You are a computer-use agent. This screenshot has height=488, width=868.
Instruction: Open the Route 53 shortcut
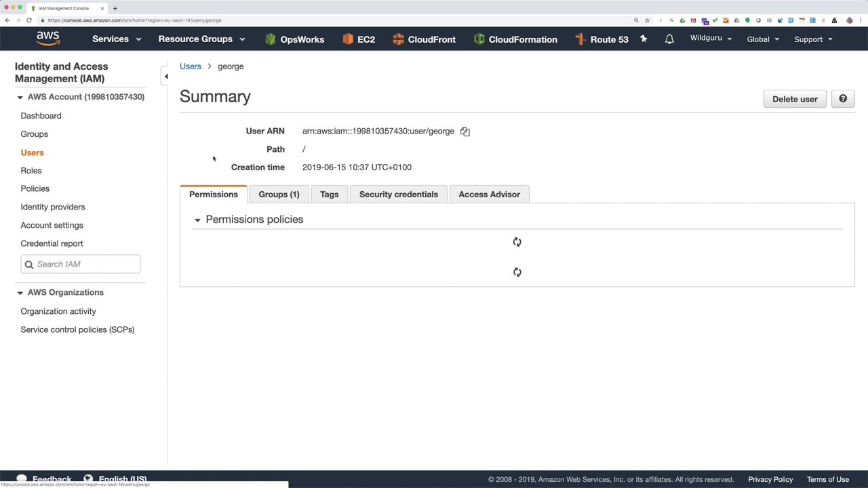click(601, 39)
